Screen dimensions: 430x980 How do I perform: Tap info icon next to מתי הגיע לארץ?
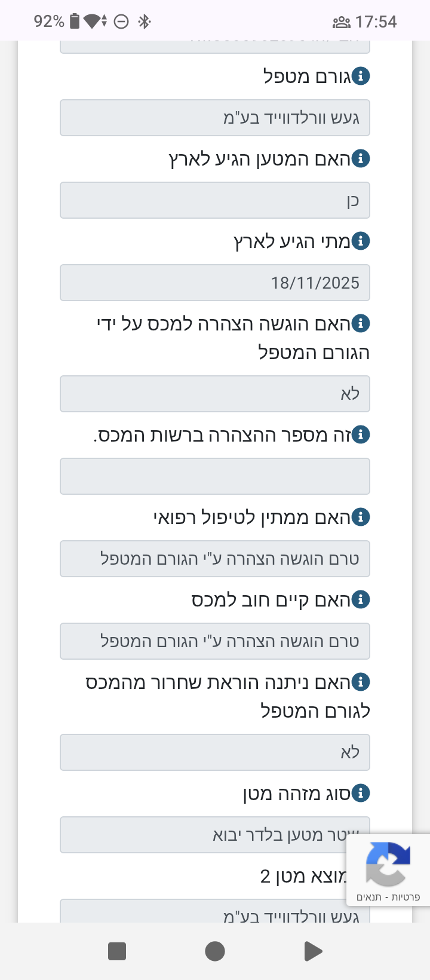pyautogui.click(x=361, y=241)
